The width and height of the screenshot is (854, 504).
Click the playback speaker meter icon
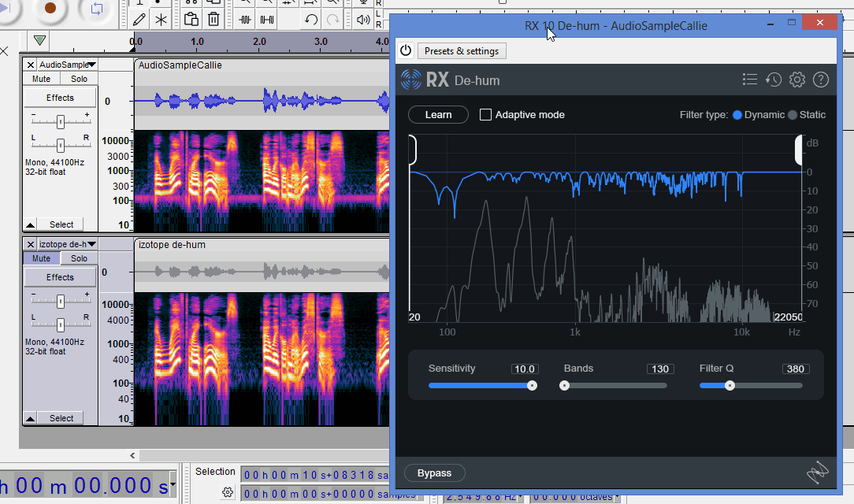[363, 20]
